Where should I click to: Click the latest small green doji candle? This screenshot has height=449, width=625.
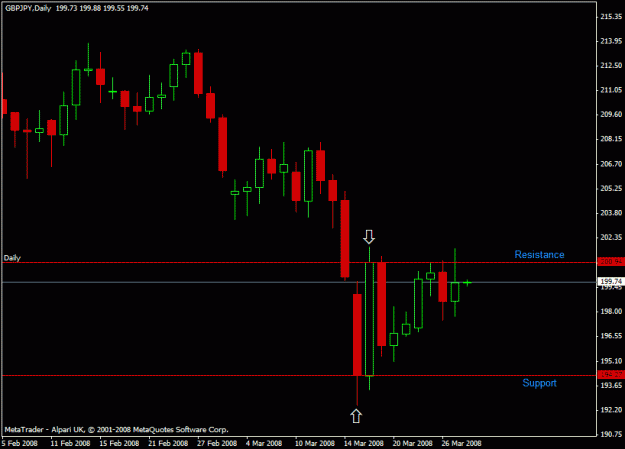tap(467, 282)
